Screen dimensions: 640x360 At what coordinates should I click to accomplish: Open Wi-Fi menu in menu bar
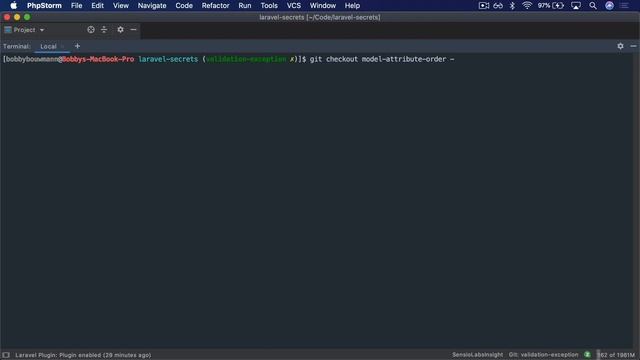coord(527,5)
